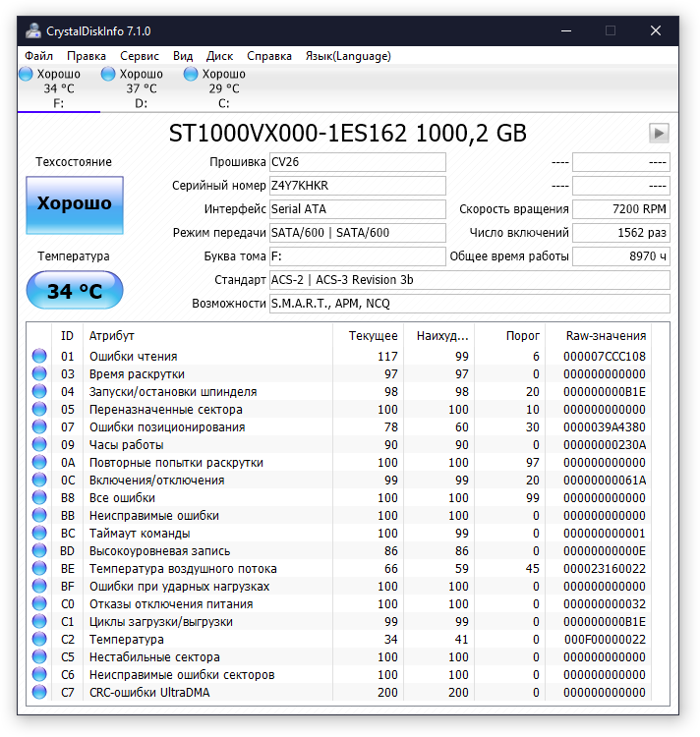Select raw value 000007CCC108
The height and width of the screenshot is (737, 700).
click(605, 357)
